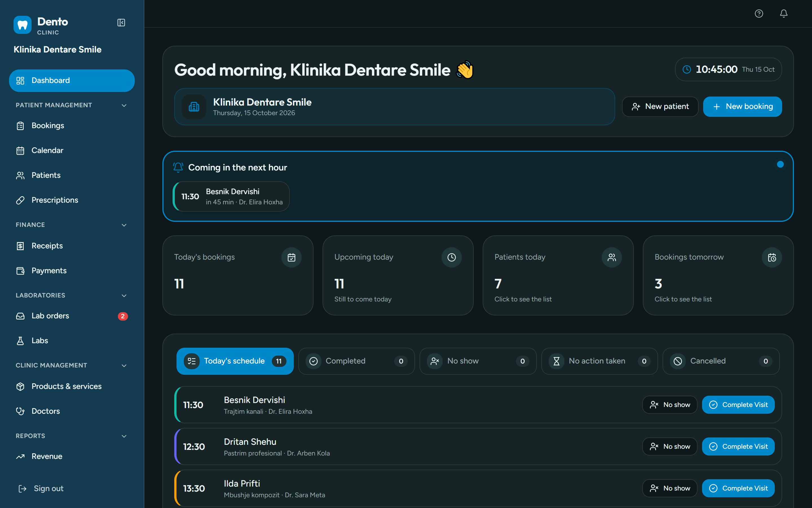Image resolution: width=812 pixels, height=508 pixels.
Task: Open Receipts in the sidebar
Action: coord(72,246)
